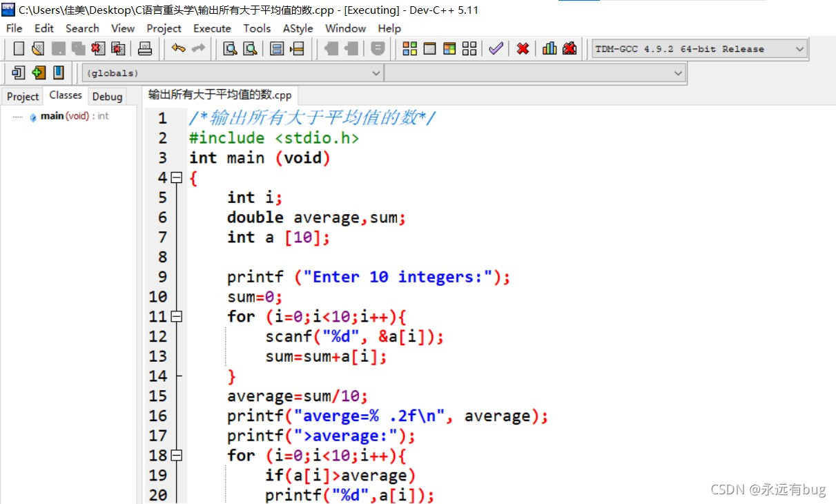
Task: Click the Replace magnifier icon
Action: [250, 48]
